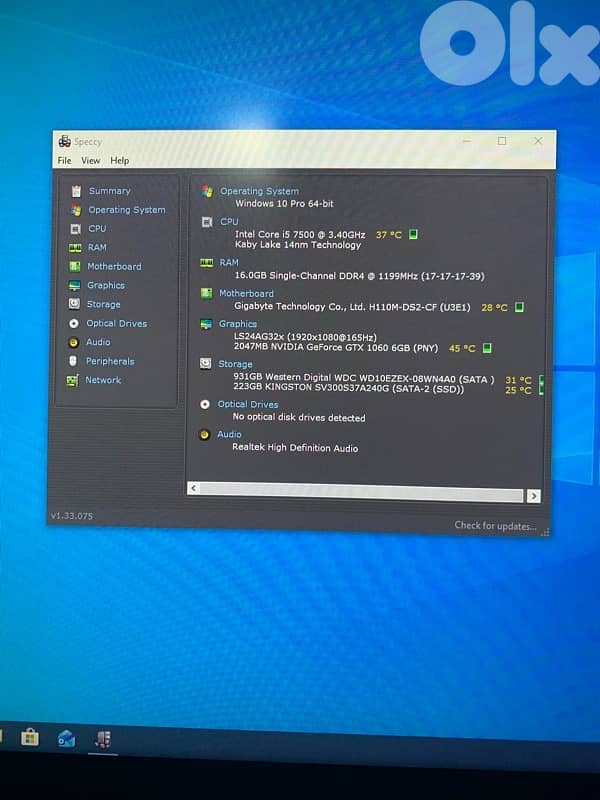The image size is (600, 800).
Task: Go to the Peripherals sidebar entry
Action: pyautogui.click(x=110, y=361)
